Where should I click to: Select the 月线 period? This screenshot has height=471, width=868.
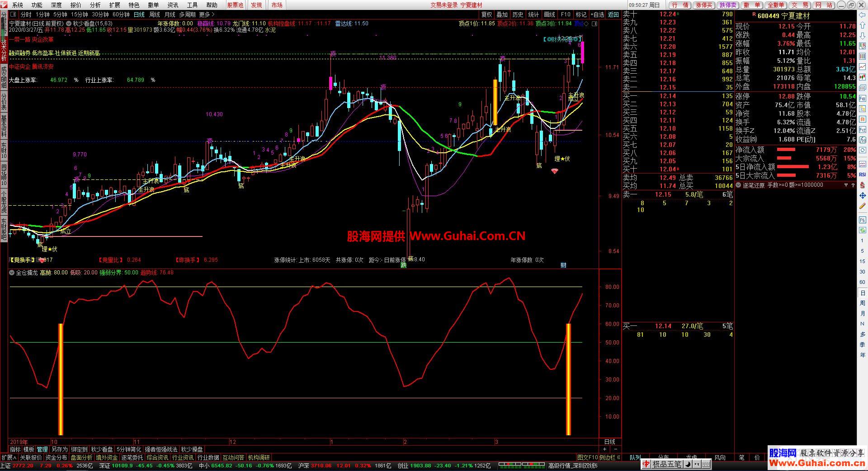click(170, 14)
